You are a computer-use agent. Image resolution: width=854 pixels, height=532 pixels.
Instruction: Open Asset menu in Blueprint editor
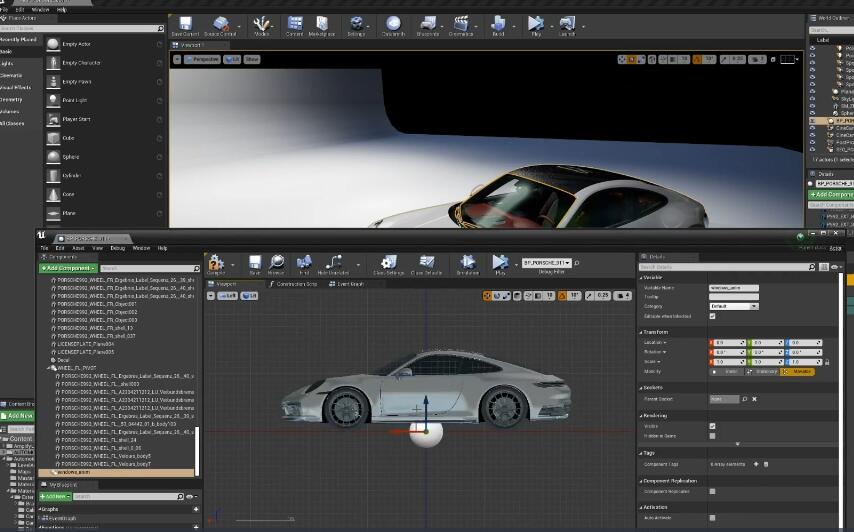[x=78, y=248]
